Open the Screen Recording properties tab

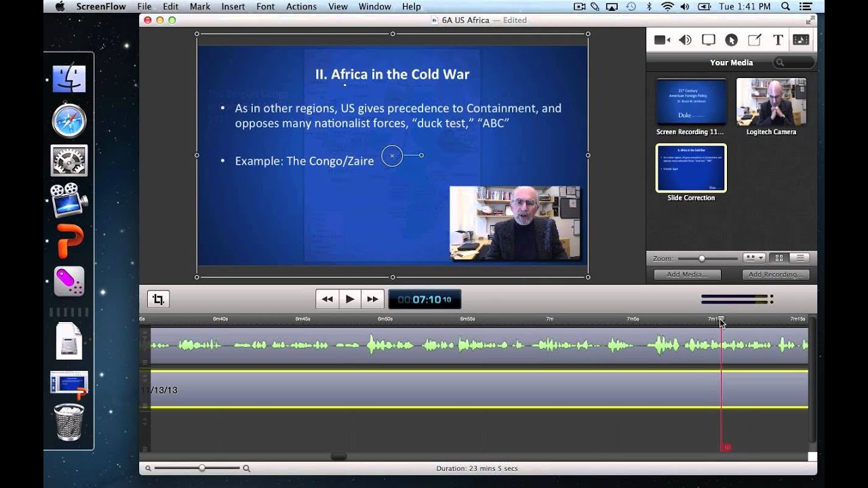pos(709,40)
